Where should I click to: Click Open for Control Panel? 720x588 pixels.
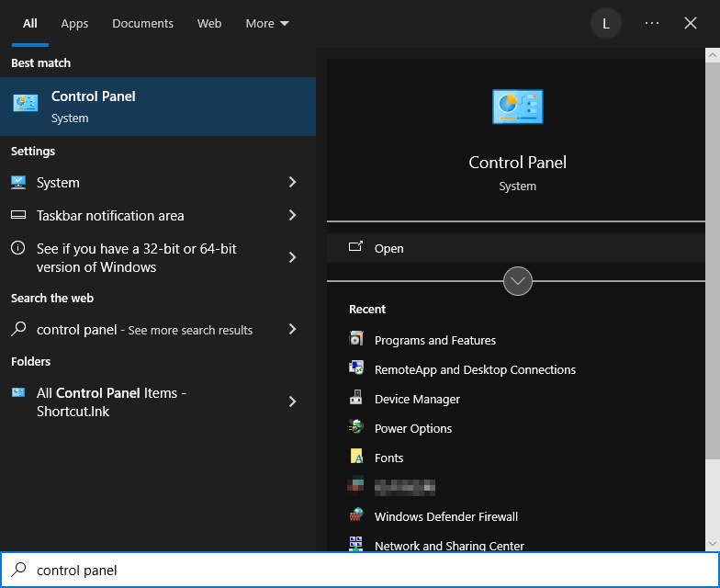point(516,248)
